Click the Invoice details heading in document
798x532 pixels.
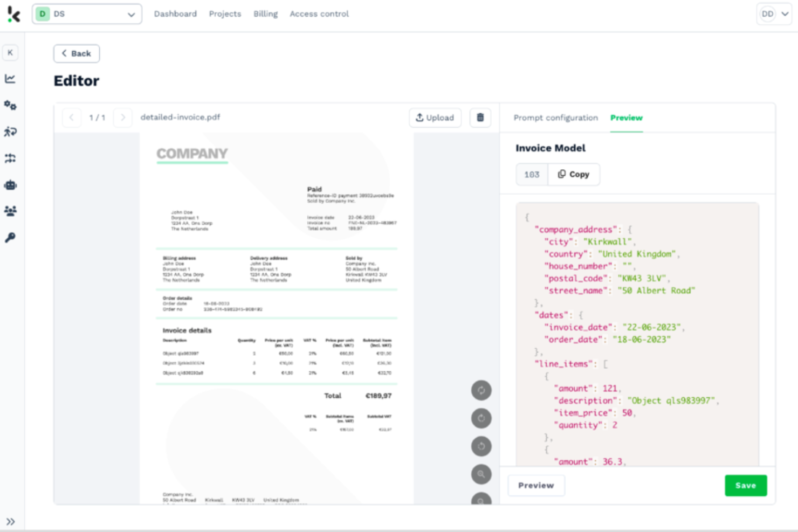click(x=187, y=330)
